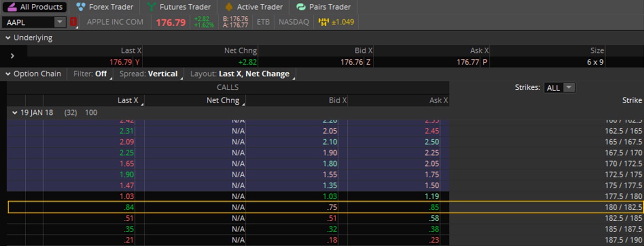
Task: Click the AAPL symbol input field
Action: point(29,22)
